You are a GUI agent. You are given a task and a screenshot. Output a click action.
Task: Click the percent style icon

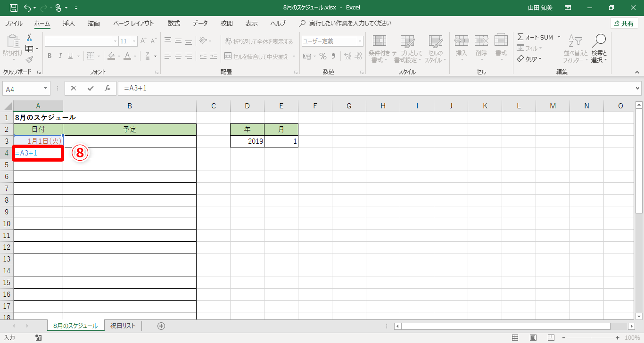point(323,56)
